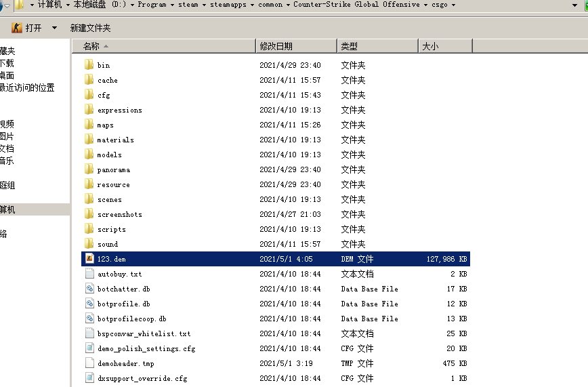588x387 pixels.
Task: Expand the breadcrumb arrow after 计算机
Action: pos(68,5)
